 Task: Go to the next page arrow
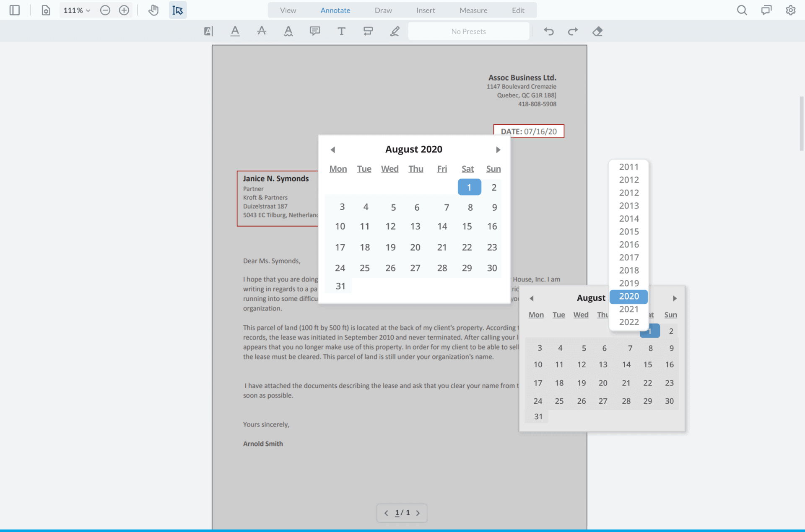coord(418,513)
